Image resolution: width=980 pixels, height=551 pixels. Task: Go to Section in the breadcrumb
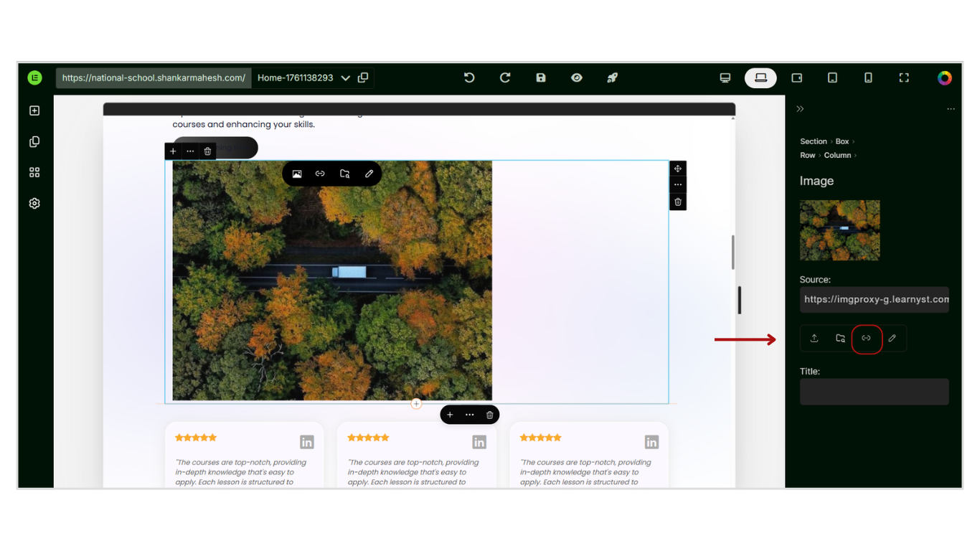click(x=814, y=141)
